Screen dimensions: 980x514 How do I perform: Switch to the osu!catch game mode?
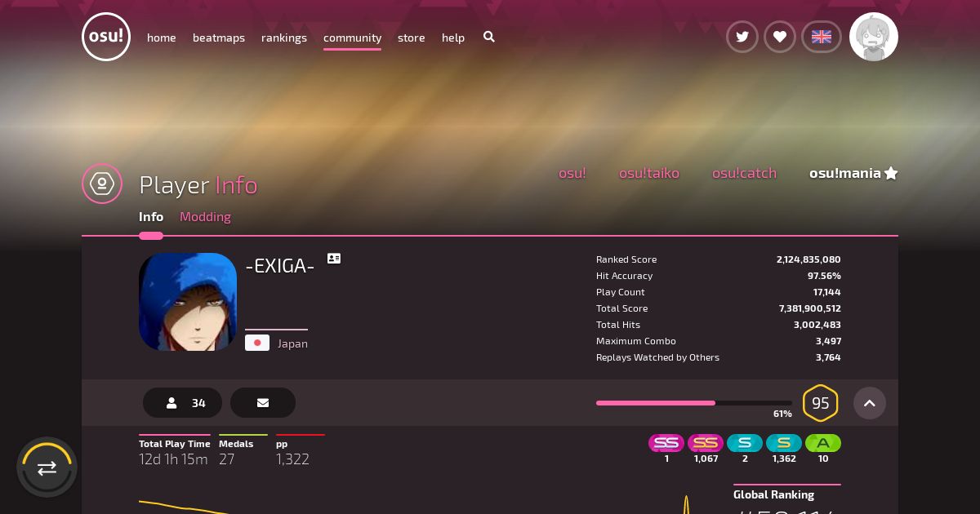pyautogui.click(x=744, y=173)
